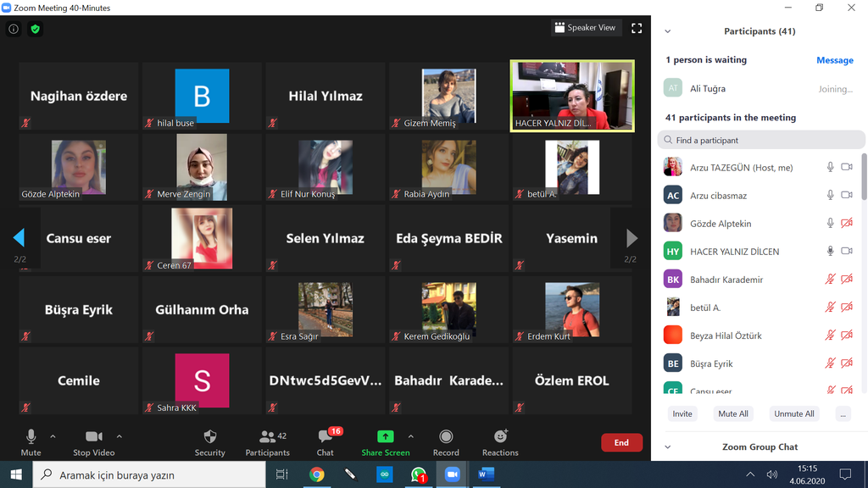Open the share options arrow beside Share Screen
Viewport: 868px width, 488px height.
pyautogui.click(x=411, y=437)
